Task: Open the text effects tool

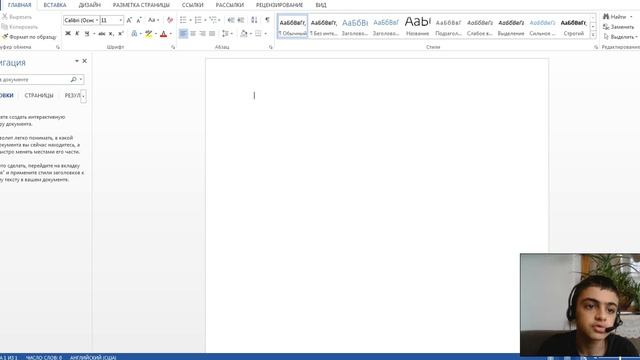Action: coord(134,33)
